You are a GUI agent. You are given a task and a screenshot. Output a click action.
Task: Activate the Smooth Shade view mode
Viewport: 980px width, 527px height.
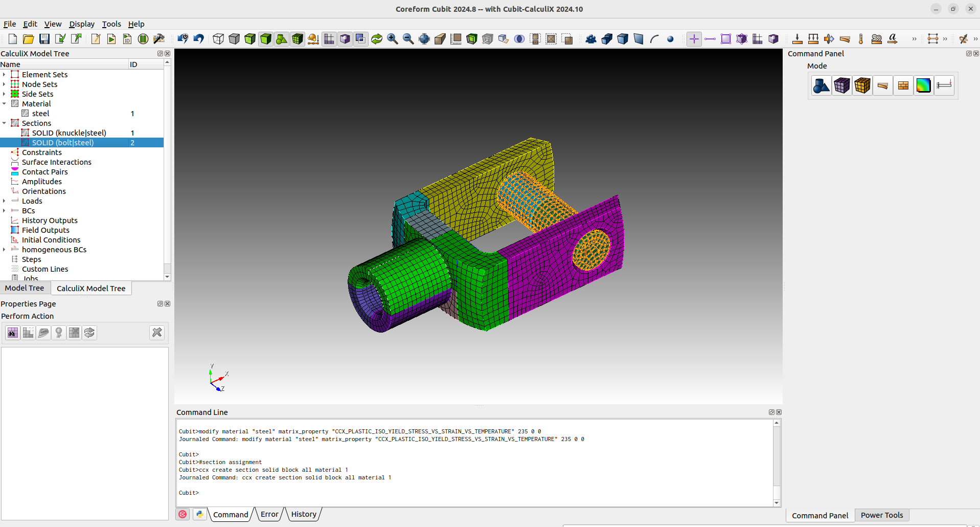point(266,38)
